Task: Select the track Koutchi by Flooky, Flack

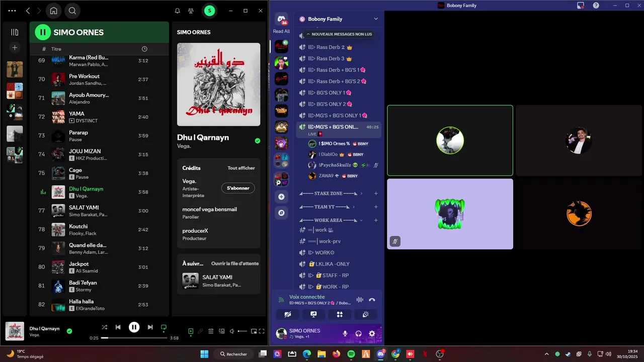Action: coord(99,230)
